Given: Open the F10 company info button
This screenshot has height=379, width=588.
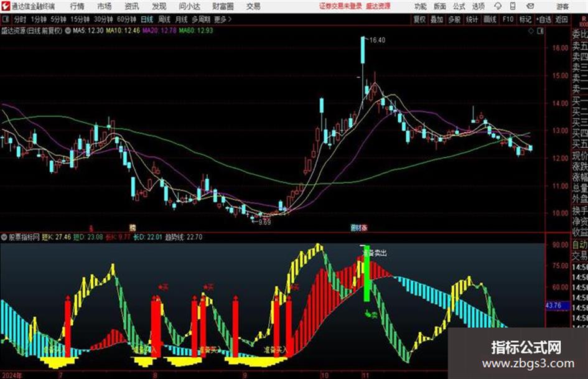Looking at the screenshot, I should coord(508,19).
